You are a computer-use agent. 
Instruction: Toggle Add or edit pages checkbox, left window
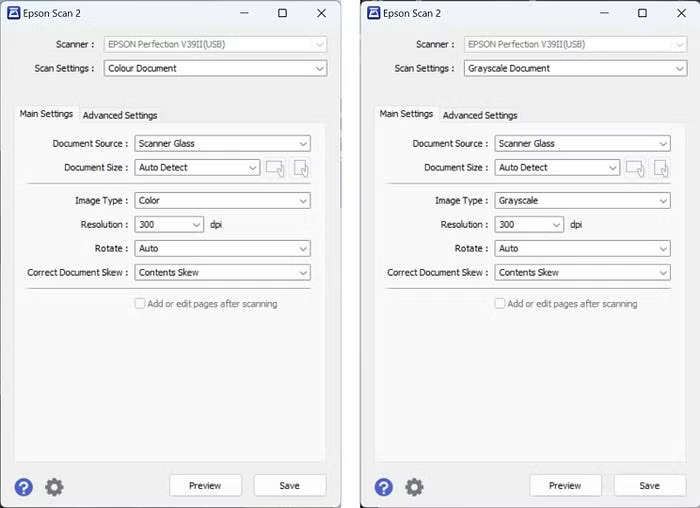pyautogui.click(x=140, y=304)
